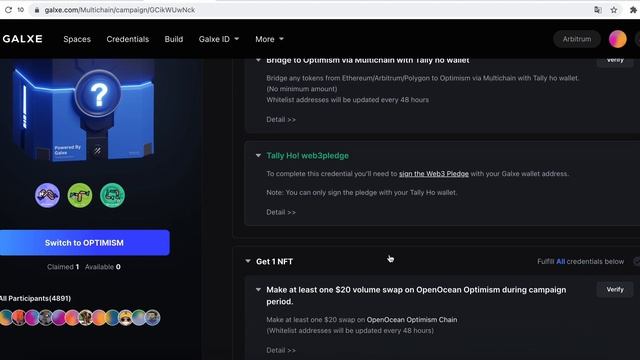Open the Build nav item
Image resolution: width=640 pixels, height=360 pixels.
173,39
